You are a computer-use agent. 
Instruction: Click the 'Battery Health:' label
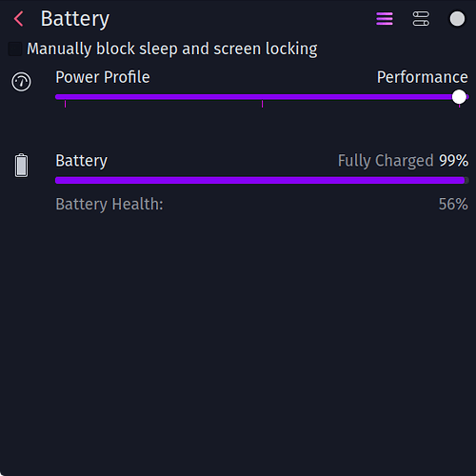point(109,204)
